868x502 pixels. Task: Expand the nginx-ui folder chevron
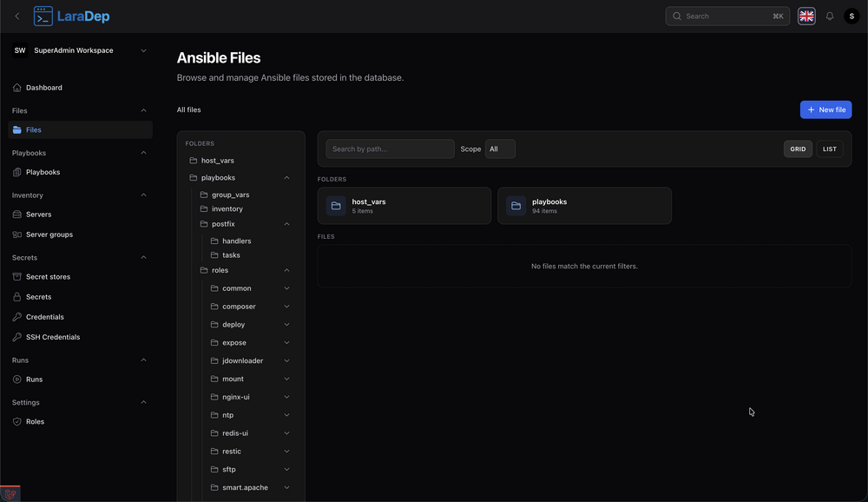click(286, 397)
